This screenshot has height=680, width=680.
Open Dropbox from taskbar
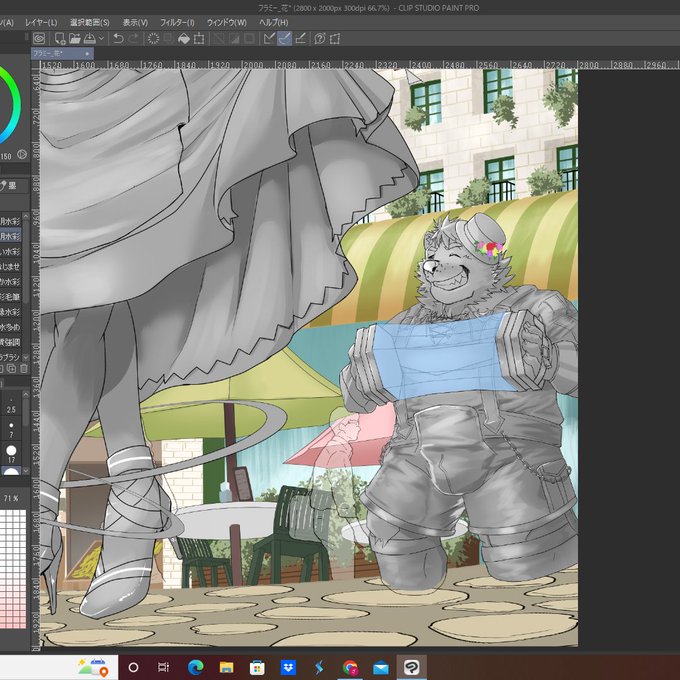[288, 667]
